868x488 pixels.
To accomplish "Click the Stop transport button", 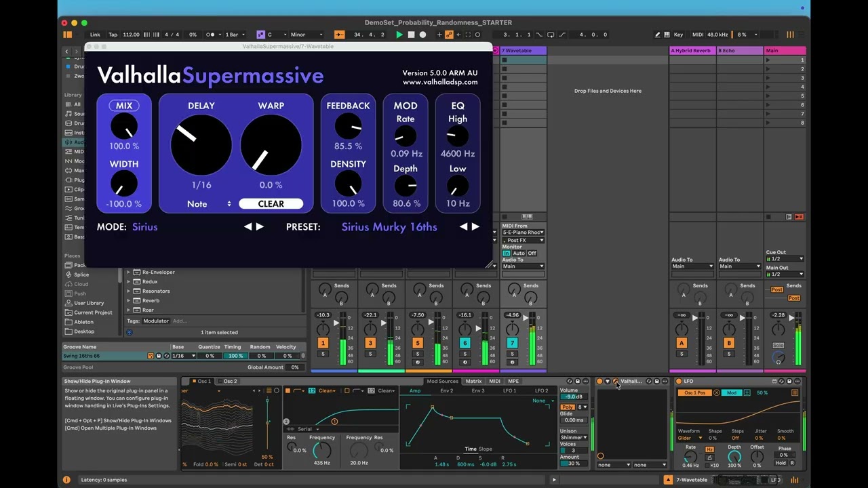I will [x=411, y=35].
